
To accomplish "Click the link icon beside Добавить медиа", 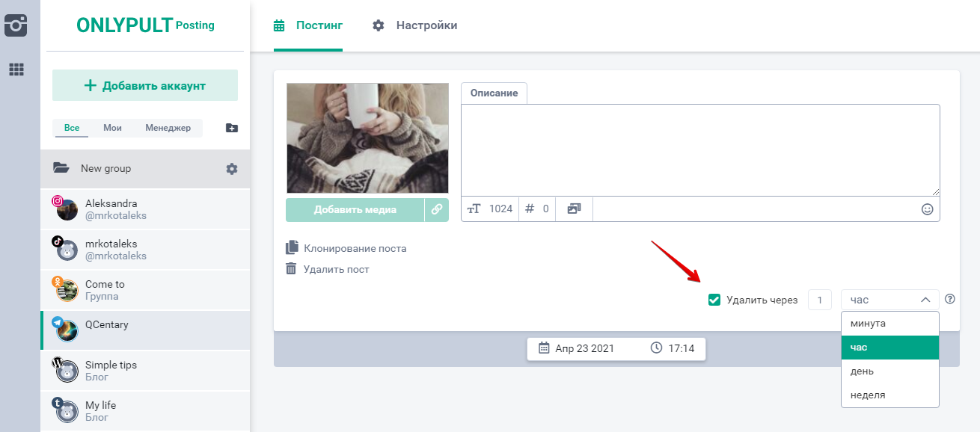I will tap(436, 209).
